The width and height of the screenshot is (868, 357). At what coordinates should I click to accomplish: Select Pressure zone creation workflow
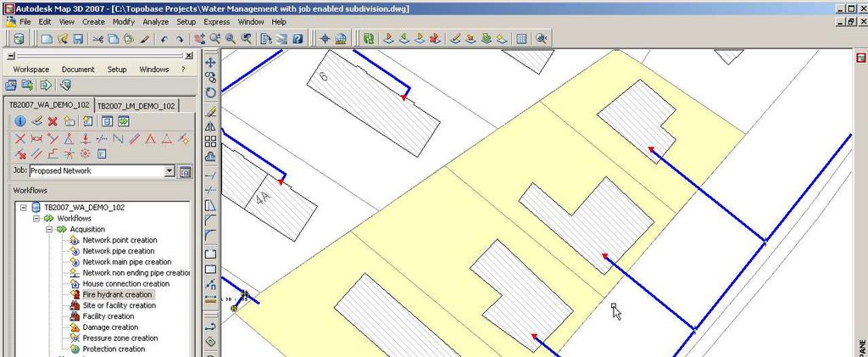[x=120, y=338]
